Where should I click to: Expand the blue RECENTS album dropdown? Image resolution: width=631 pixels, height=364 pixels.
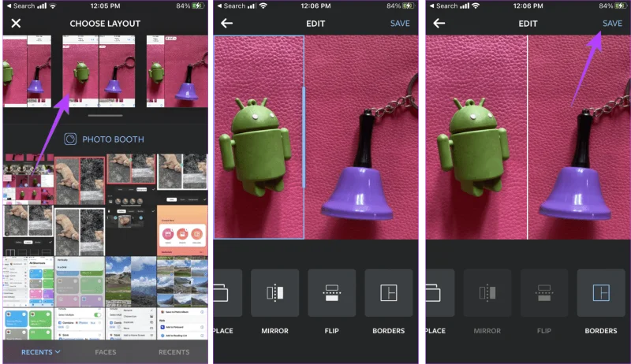[41, 352]
